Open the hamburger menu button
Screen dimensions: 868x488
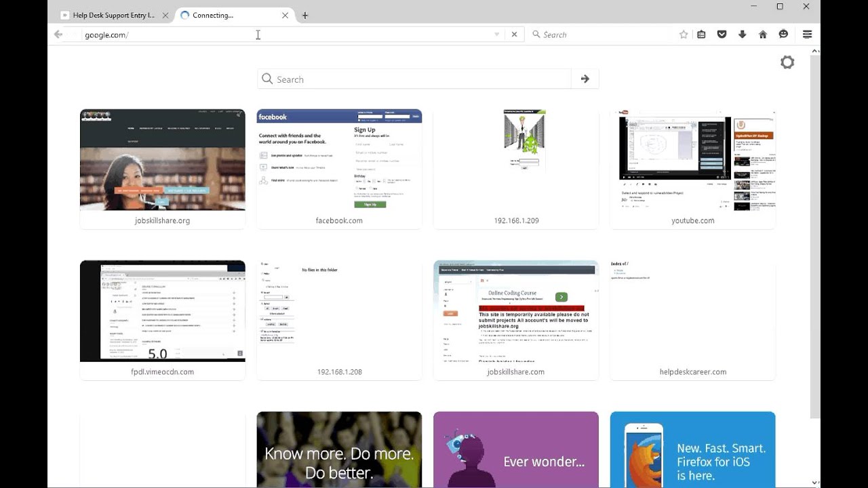[x=807, y=35]
